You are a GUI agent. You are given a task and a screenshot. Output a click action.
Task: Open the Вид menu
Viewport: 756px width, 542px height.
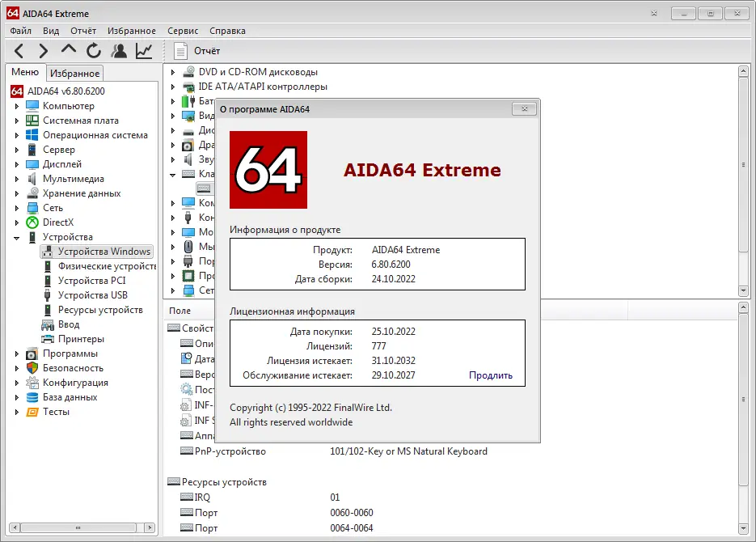coord(51,31)
